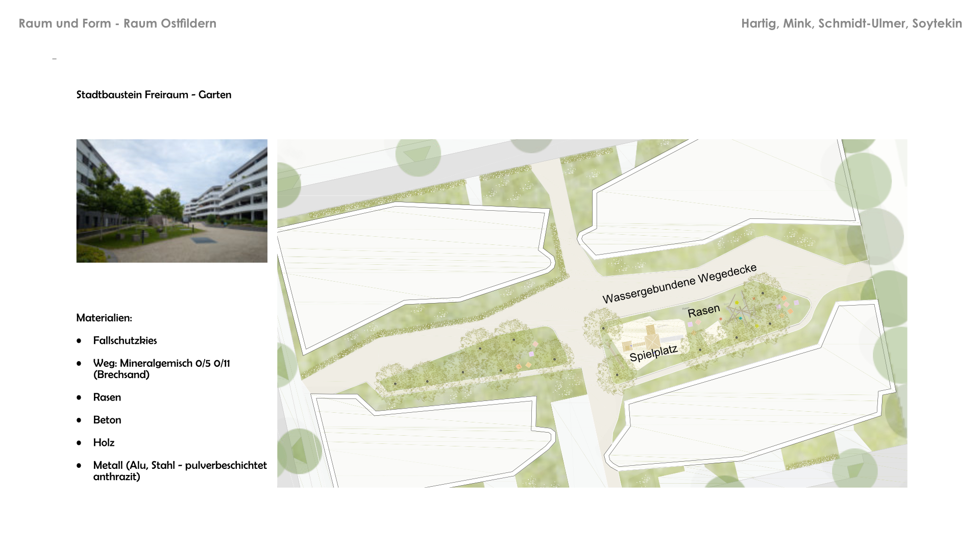The image size is (980, 551).
Task: Toggle the Rasen bullet in the materials list
Action: [x=107, y=397]
